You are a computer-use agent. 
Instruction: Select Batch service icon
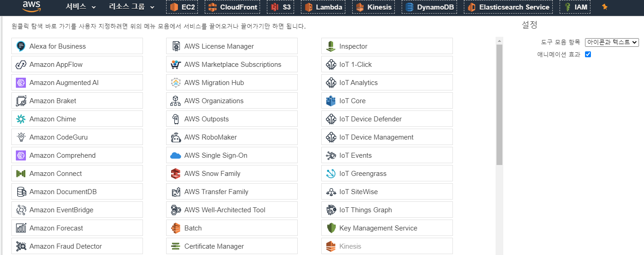tap(176, 228)
